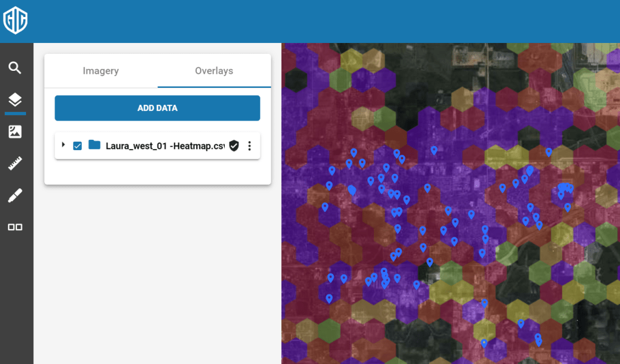Expand the Laura_west_01 -Heatmap.csv layer arrow
This screenshot has height=364, width=620.
[x=64, y=145]
